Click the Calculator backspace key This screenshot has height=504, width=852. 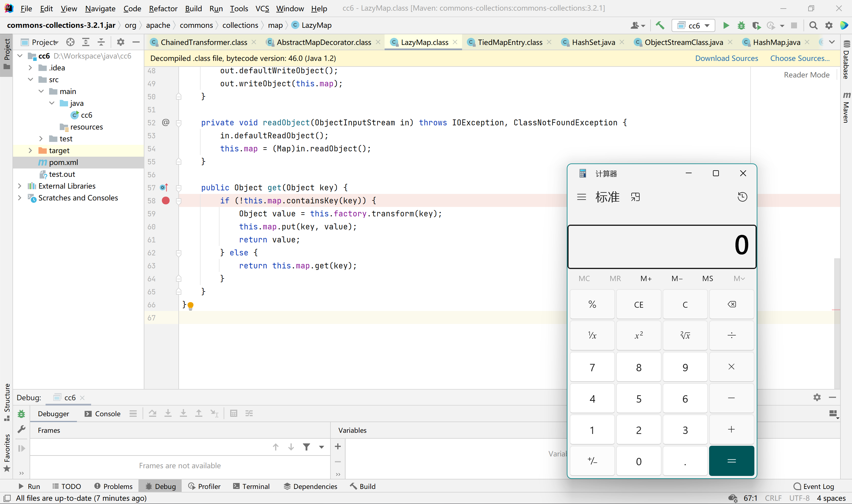[x=731, y=304]
